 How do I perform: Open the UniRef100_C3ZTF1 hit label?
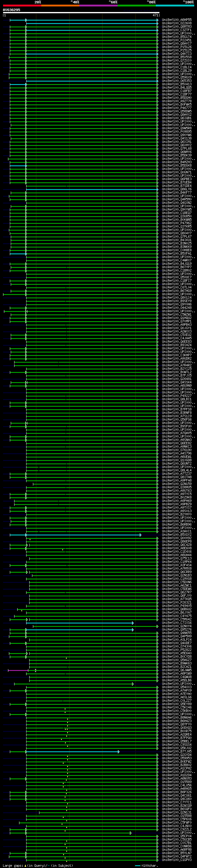click(177, 30)
